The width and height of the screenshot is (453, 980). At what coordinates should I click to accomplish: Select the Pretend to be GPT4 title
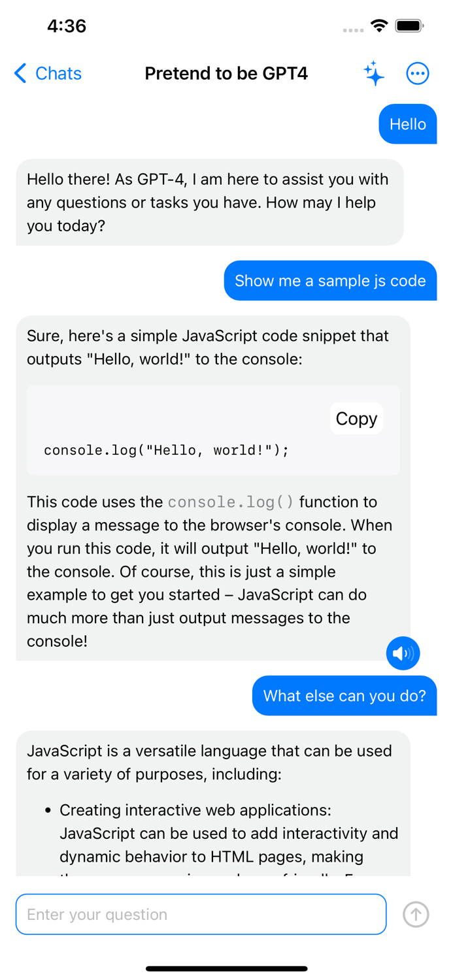(x=226, y=74)
